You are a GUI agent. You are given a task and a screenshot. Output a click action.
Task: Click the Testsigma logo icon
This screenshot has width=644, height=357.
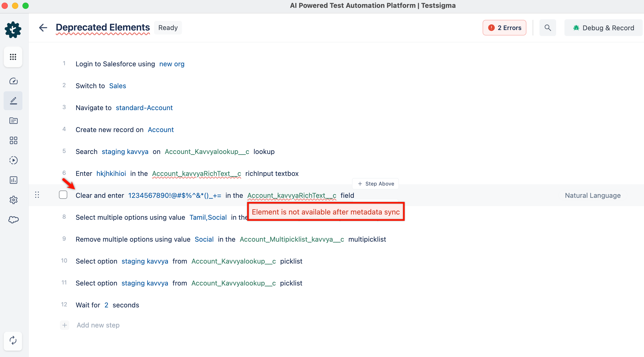(13, 30)
